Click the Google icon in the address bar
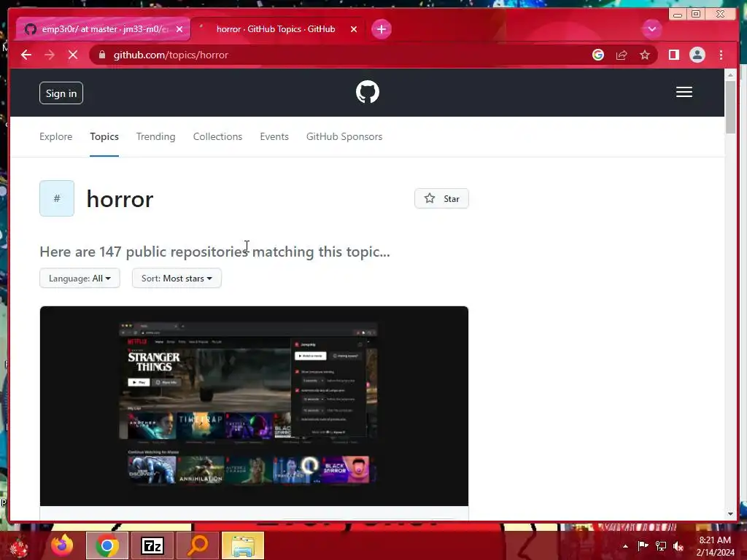 (x=598, y=55)
